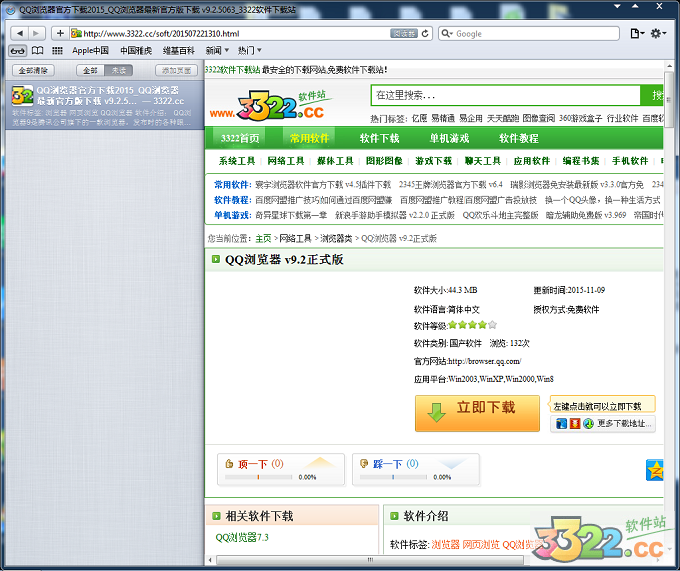Open the 媒体工具 category
The width and height of the screenshot is (680, 571).
[335, 161]
